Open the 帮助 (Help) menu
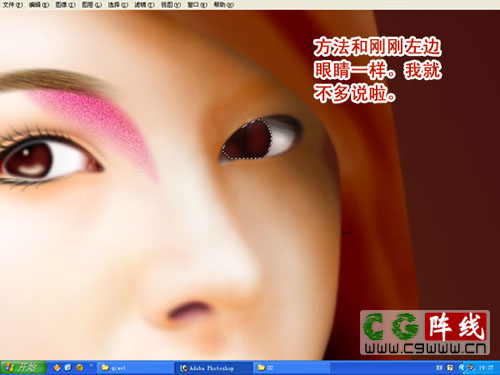Viewport: 500px width, 375px height. (224, 5)
